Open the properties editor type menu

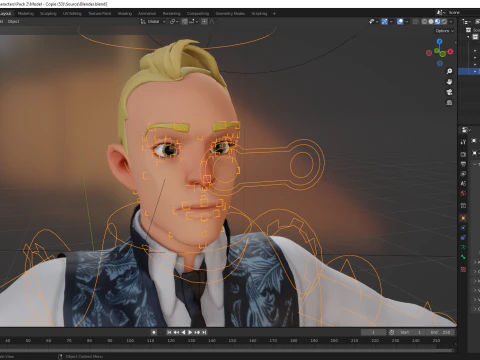(466, 130)
